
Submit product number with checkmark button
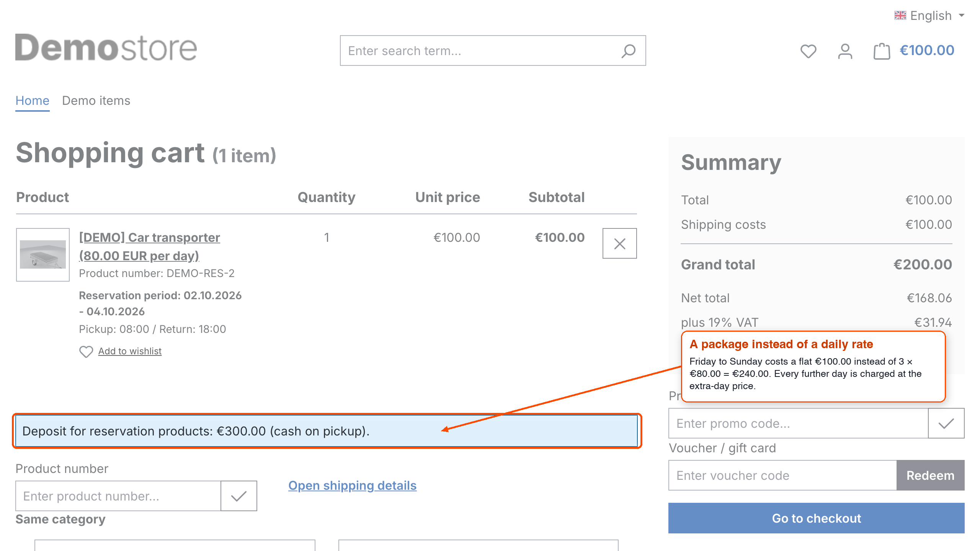(238, 496)
